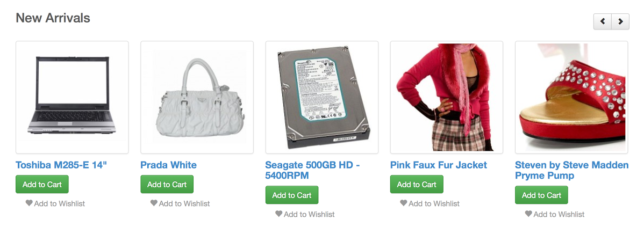Click heart icon under Seagate 500GB HD
Image resolution: width=644 pixels, height=235 pixels.
pos(279,214)
